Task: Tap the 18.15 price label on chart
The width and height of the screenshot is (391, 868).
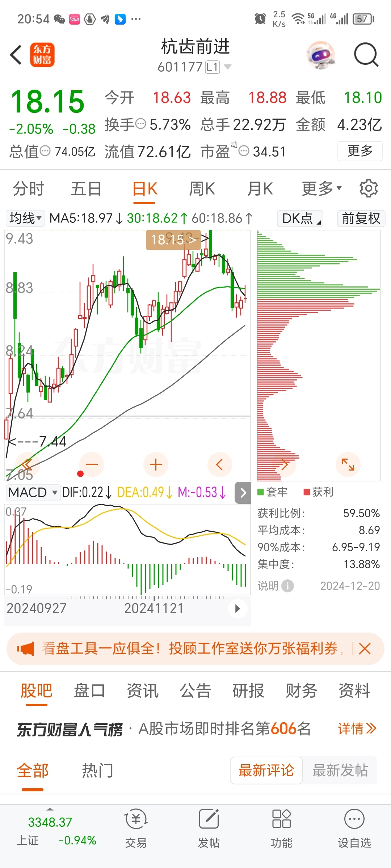Action: click(x=173, y=239)
